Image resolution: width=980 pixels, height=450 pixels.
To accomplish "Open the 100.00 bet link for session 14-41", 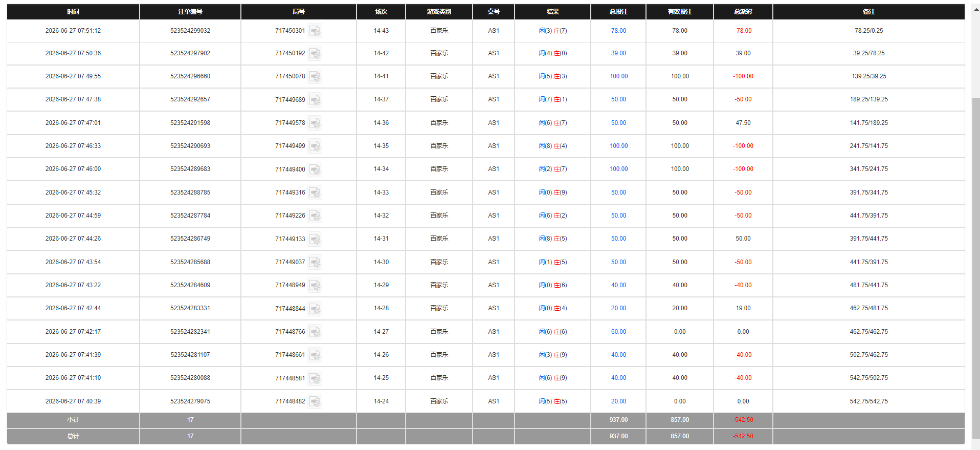I will coord(618,76).
